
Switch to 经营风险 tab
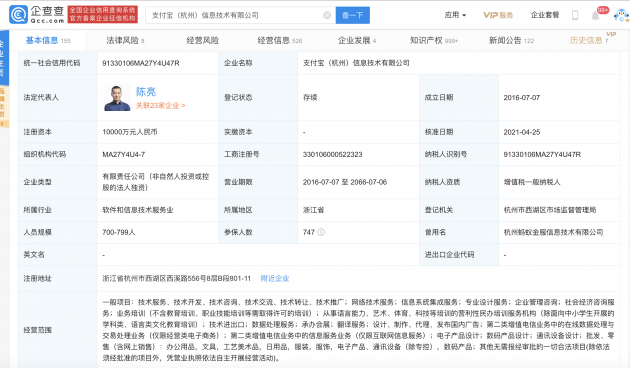(x=202, y=40)
